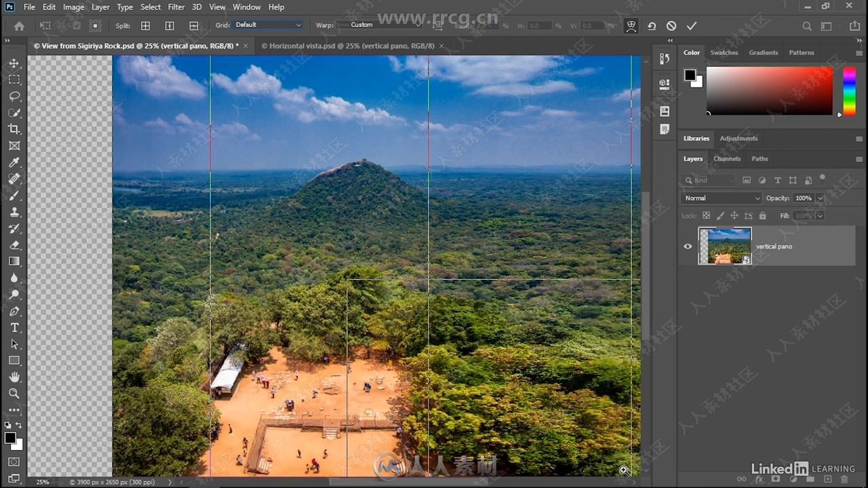Image resolution: width=868 pixels, height=488 pixels.
Task: Select the Brush tool
Action: (14, 195)
